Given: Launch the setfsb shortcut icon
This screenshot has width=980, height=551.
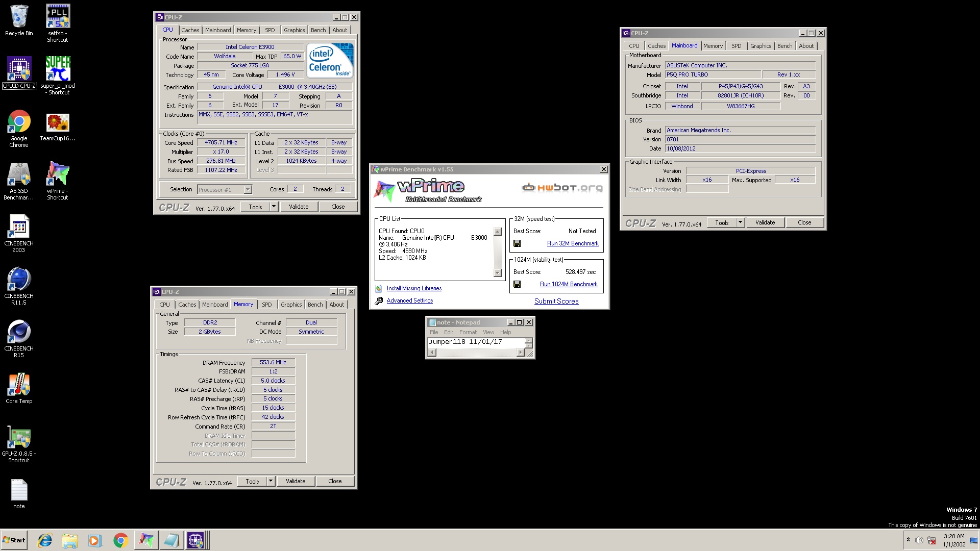Looking at the screenshot, I should point(58,23).
